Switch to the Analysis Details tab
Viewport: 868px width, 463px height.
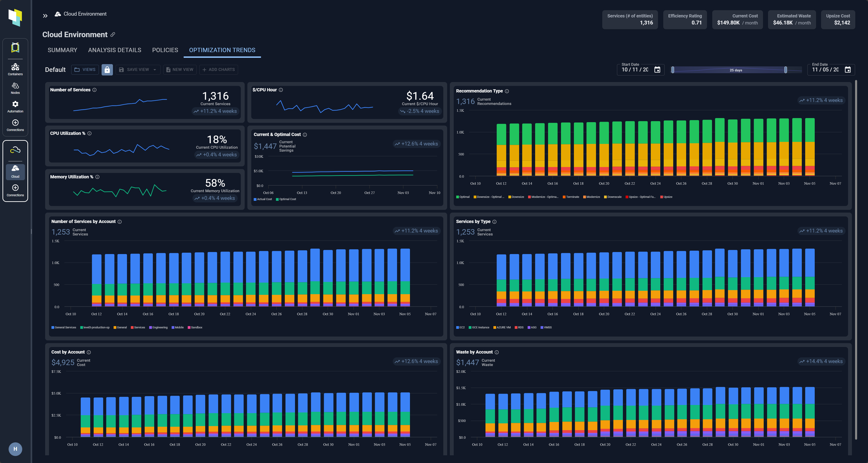(x=115, y=50)
